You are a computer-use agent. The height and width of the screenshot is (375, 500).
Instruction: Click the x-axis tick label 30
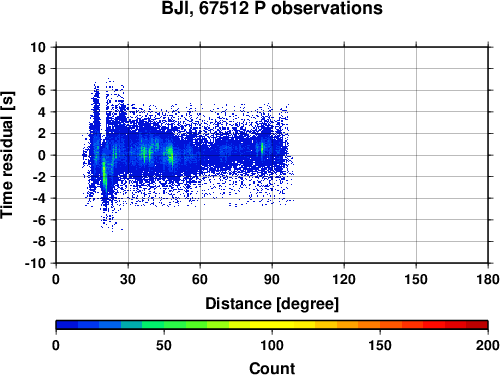[128, 279]
